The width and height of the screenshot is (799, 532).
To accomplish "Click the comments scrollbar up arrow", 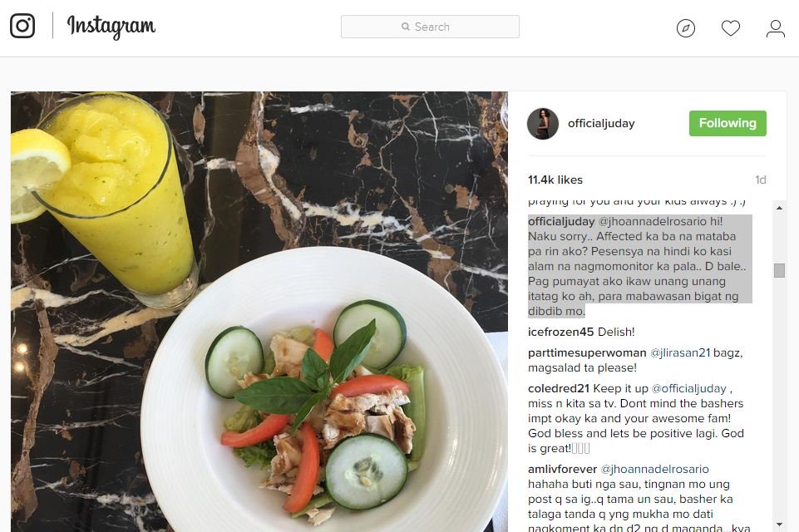I will 779,208.
